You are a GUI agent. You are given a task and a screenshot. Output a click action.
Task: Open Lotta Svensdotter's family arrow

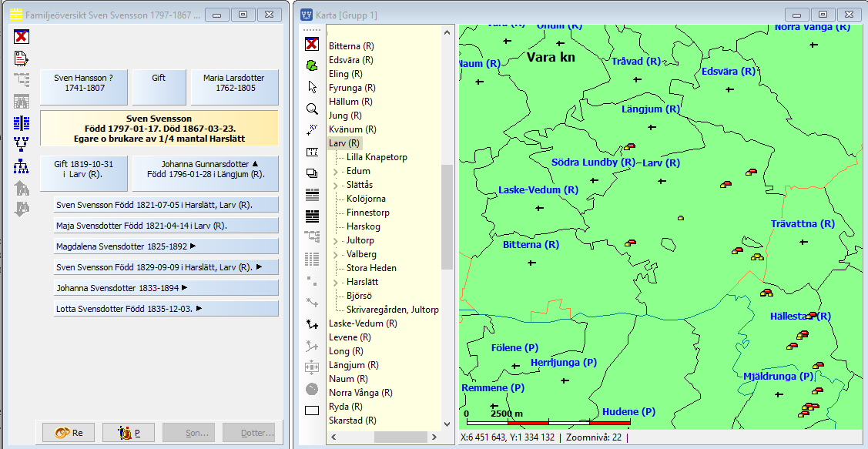click(x=199, y=308)
